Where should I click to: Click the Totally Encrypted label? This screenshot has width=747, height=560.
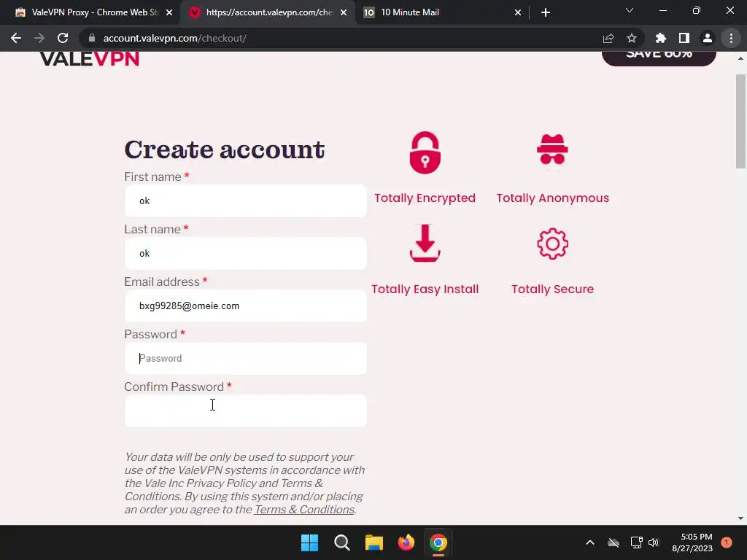pyautogui.click(x=425, y=198)
